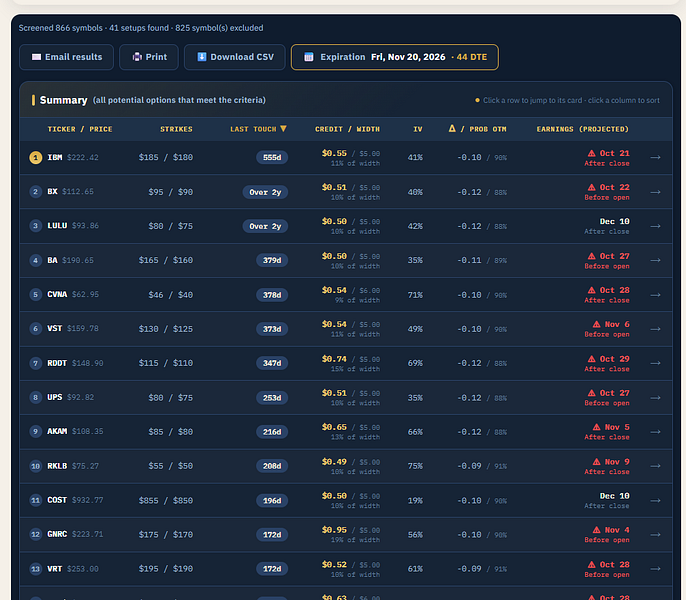This screenshot has height=600, width=686.
Task: Click the screened 866 symbols status text
Action: 141,28
